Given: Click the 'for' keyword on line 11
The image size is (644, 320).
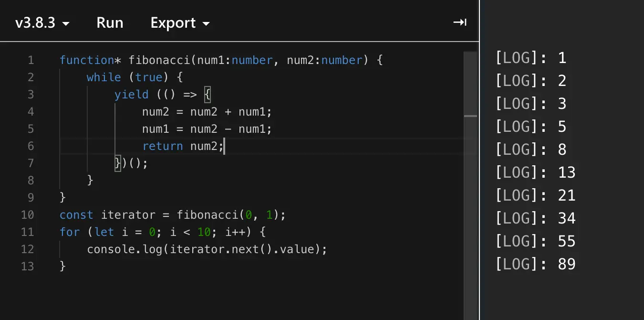Looking at the screenshot, I should (x=70, y=232).
